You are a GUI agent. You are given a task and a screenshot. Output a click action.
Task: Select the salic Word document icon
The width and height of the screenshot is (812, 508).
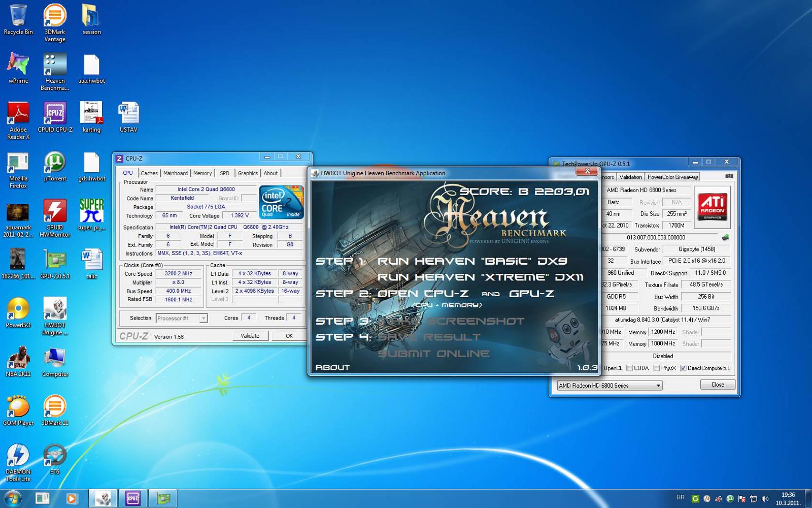pos(91,264)
